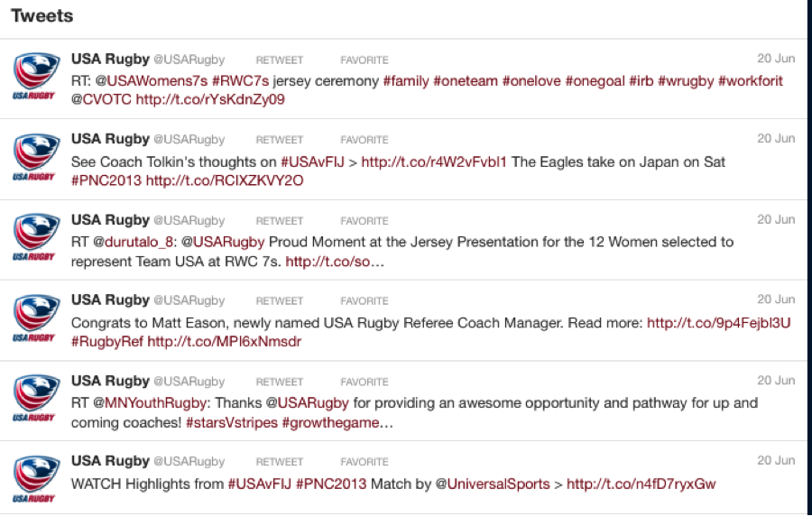This screenshot has height=516, width=812.
Task: Click USA Rugby avatar on first tweet
Action: click(x=36, y=75)
